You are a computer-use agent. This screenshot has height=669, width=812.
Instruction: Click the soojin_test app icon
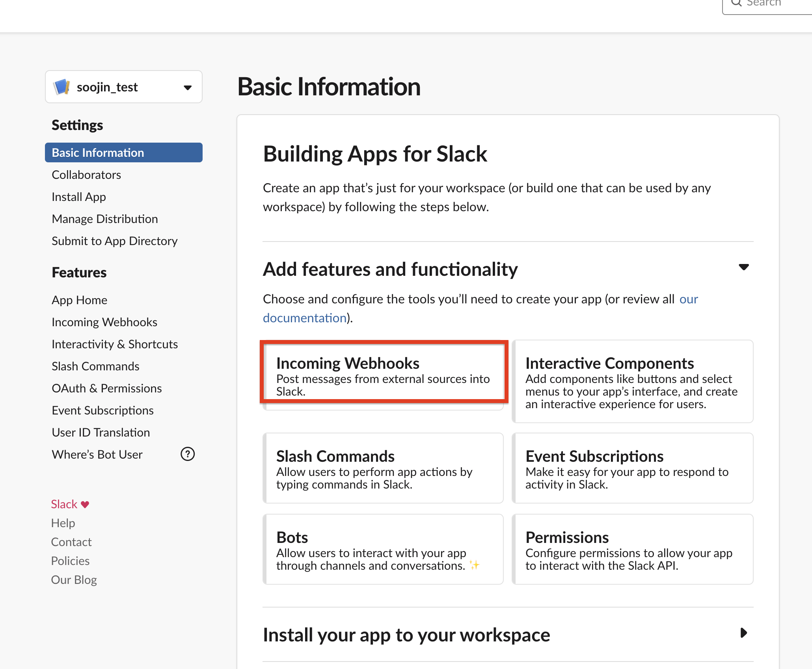pos(61,87)
